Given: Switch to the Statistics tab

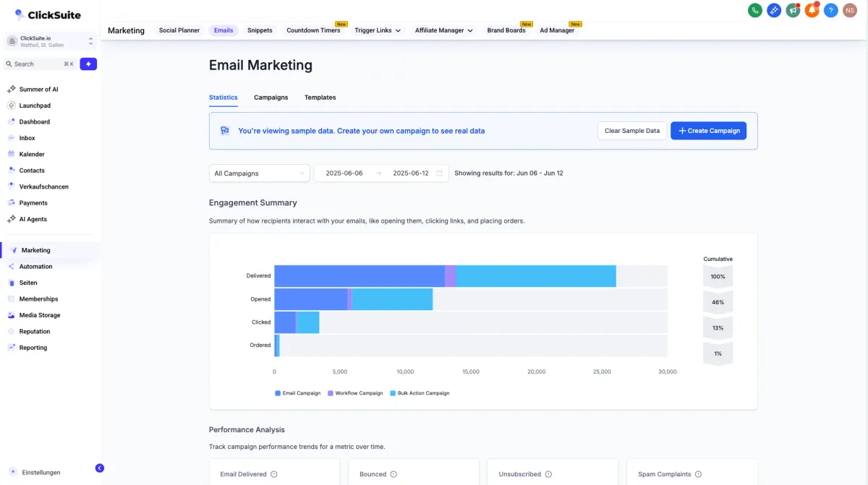Looking at the screenshot, I should (224, 98).
